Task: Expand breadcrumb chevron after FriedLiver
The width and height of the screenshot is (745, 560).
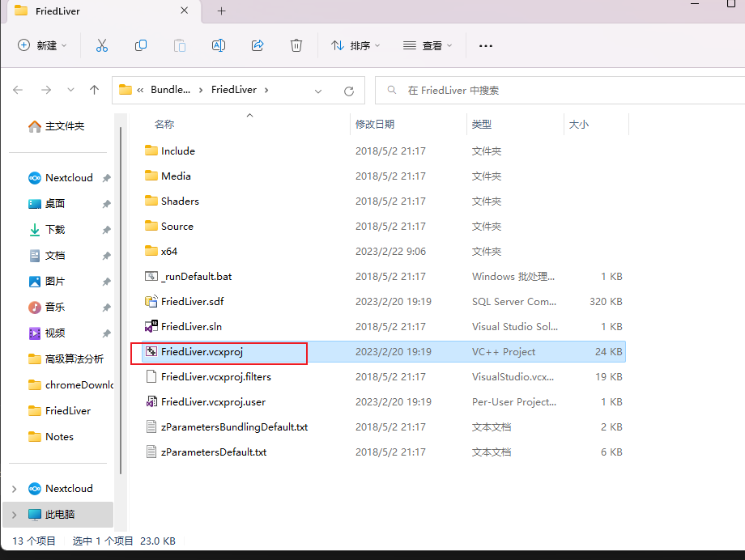Action: coord(266,90)
